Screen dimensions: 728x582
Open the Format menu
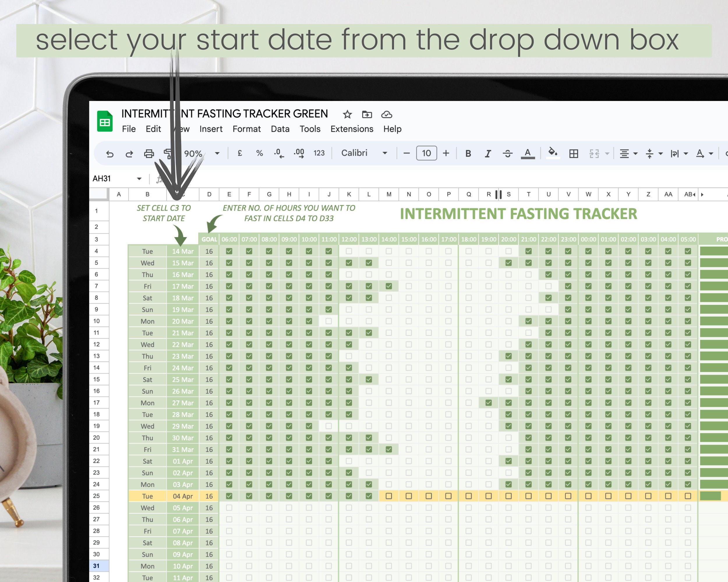(246, 129)
